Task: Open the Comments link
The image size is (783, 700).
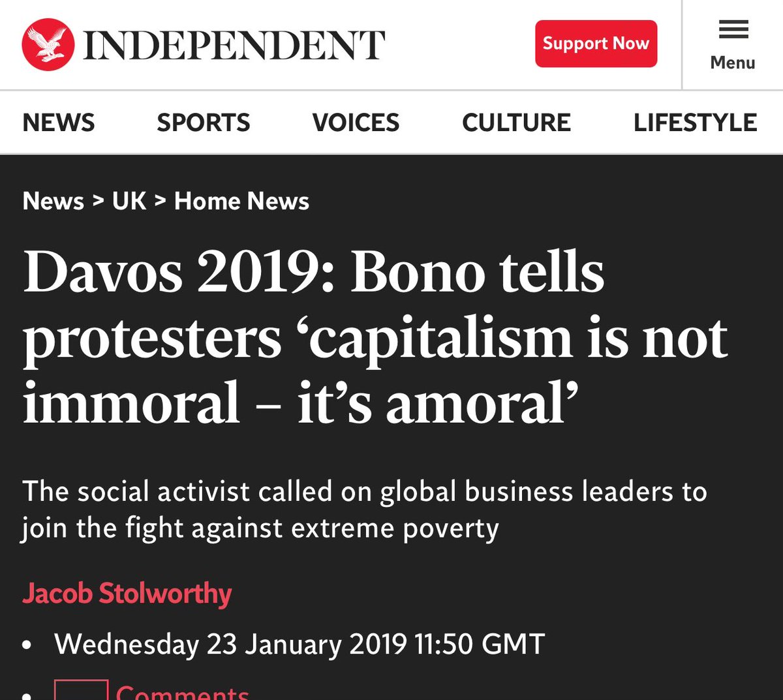Action: (183, 692)
